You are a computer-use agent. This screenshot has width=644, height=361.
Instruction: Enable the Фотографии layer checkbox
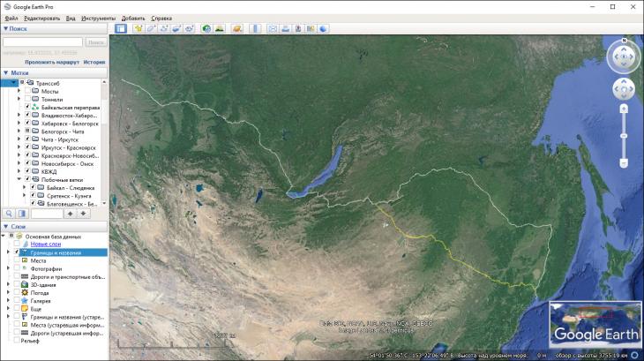pyautogui.click(x=17, y=268)
